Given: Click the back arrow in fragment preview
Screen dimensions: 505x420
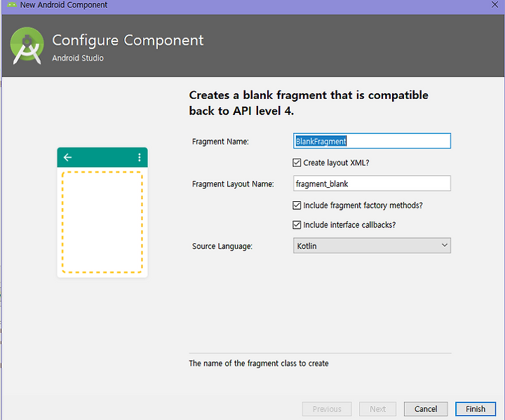Looking at the screenshot, I should (x=67, y=157).
